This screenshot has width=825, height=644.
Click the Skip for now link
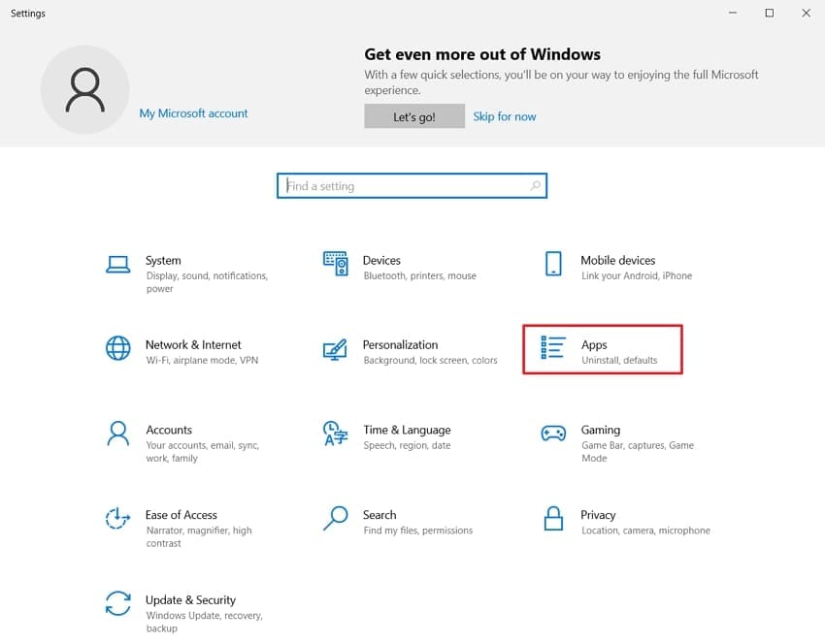(x=505, y=115)
